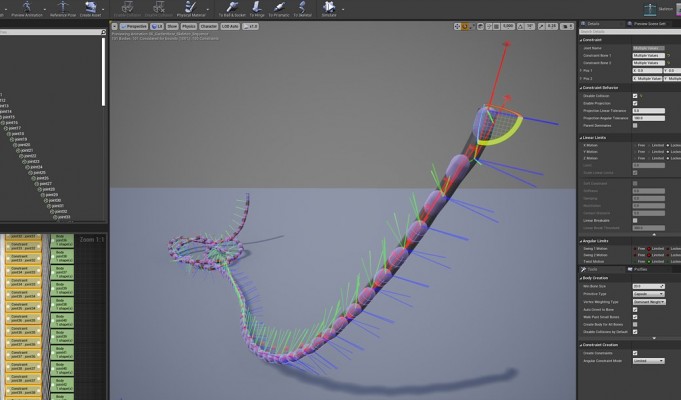Click the Enable Collision toolbar icon

127,9
